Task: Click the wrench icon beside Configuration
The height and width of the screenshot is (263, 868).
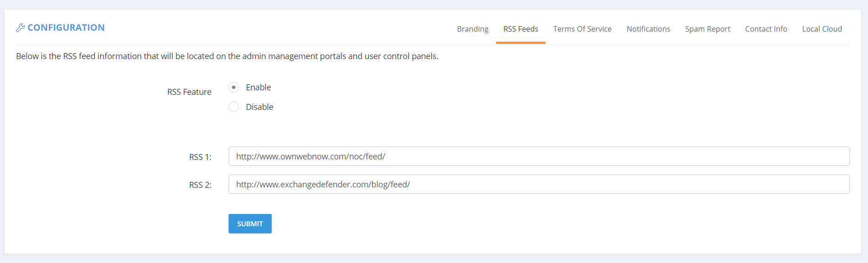Action: click(x=21, y=28)
